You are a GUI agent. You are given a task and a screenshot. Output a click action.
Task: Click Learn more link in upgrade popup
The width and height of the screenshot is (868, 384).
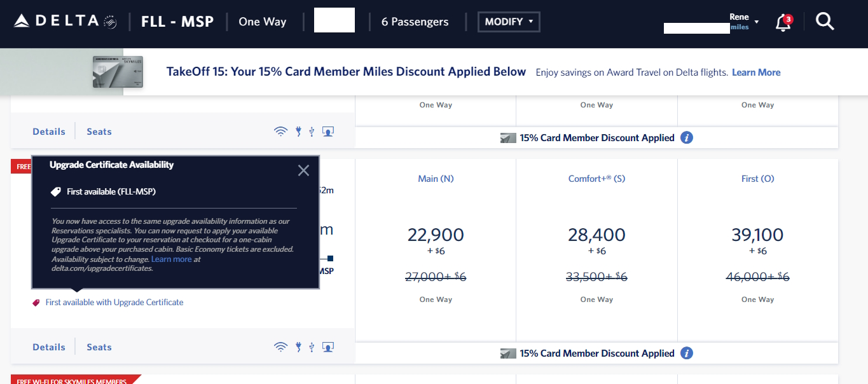tap(171, 259)
